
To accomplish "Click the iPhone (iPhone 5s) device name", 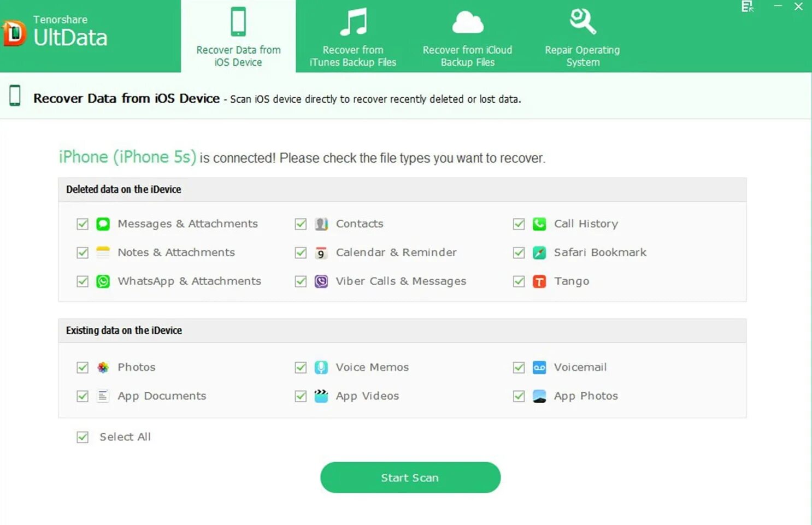I will pyautogui.click(x=127, y=157).
